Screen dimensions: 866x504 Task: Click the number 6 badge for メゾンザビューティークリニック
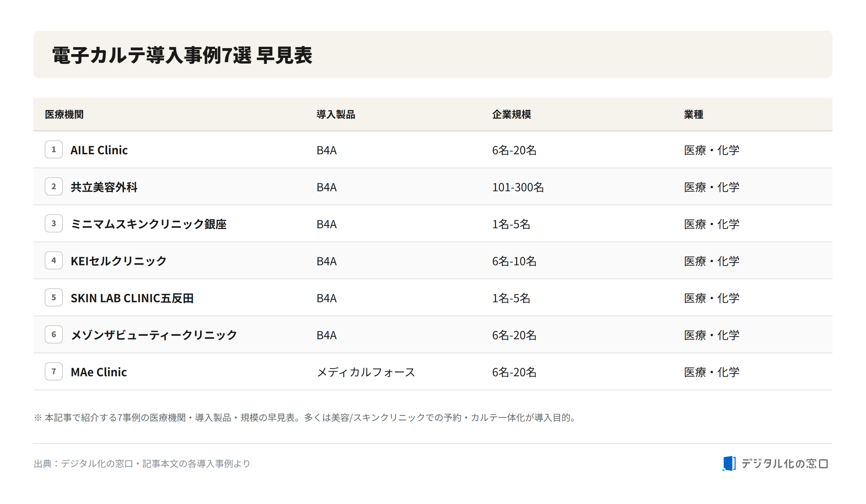point(54,334)
